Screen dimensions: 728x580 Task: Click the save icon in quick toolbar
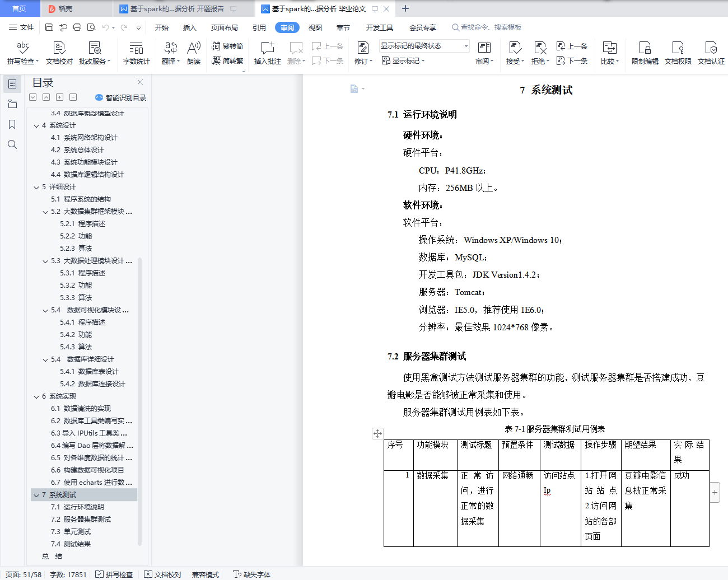point(49,27)
